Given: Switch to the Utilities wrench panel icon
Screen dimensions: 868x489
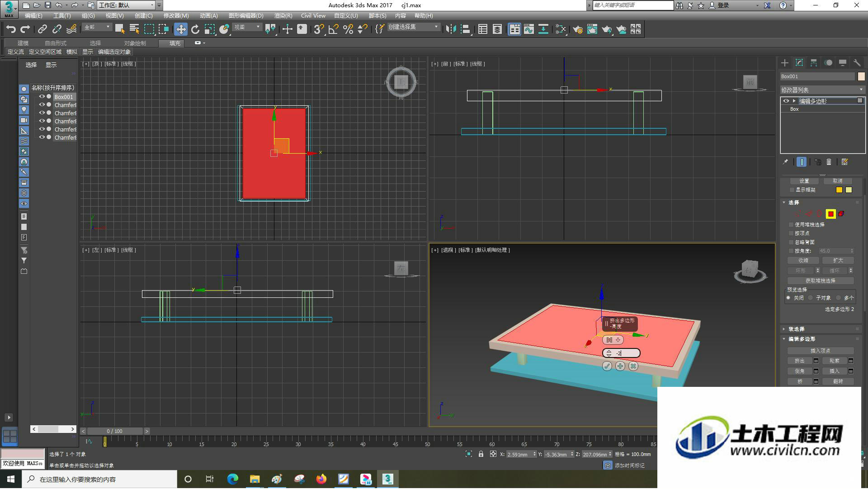Looking at the screenshot, I should [857, 63].
